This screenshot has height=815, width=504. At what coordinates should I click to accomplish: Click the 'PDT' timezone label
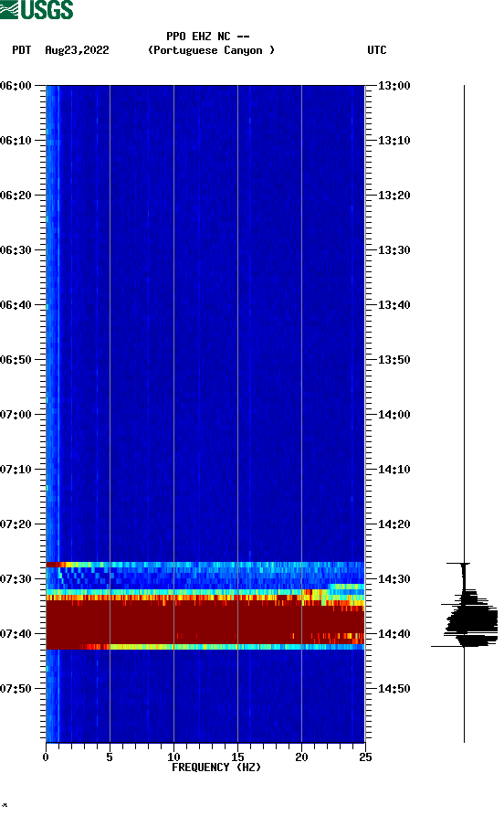[22, 50]
